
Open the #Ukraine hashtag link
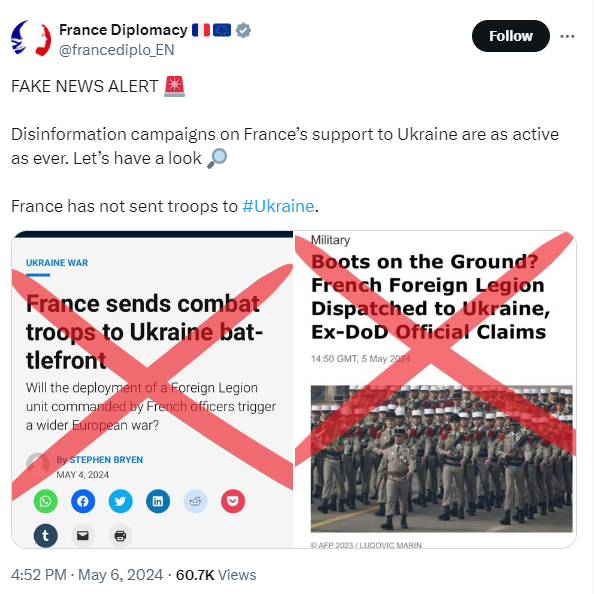pos(278,206)
